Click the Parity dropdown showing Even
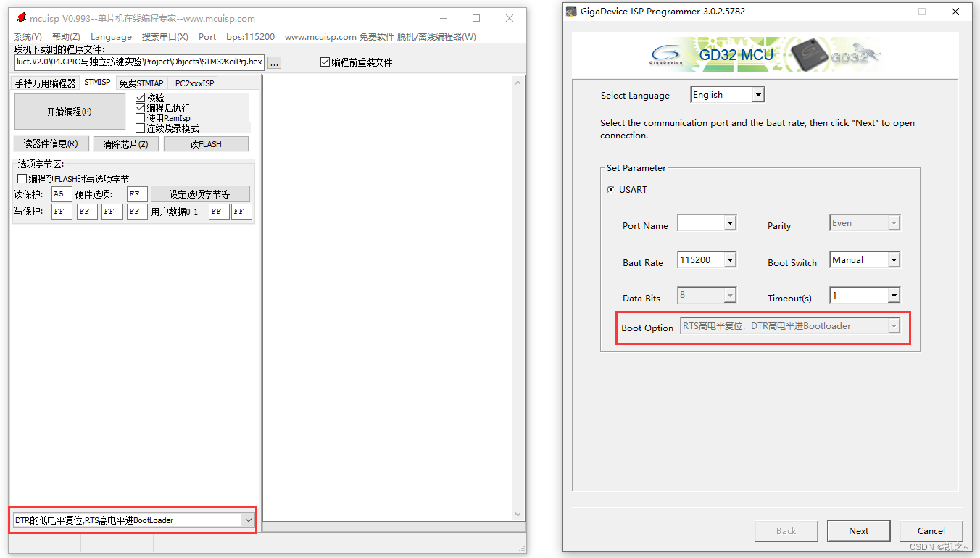The height and width of the screenshot is (558, 980). coord(865,223)
